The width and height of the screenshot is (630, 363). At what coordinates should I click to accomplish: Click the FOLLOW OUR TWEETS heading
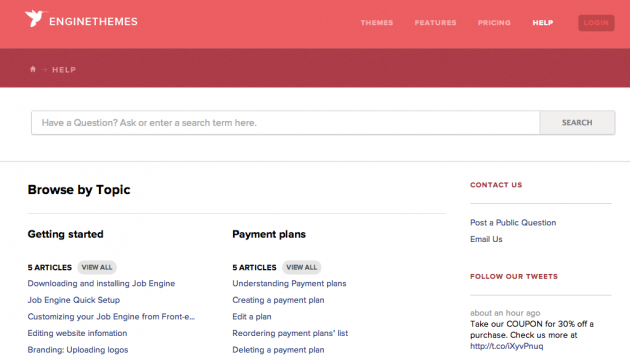[514, 277]
